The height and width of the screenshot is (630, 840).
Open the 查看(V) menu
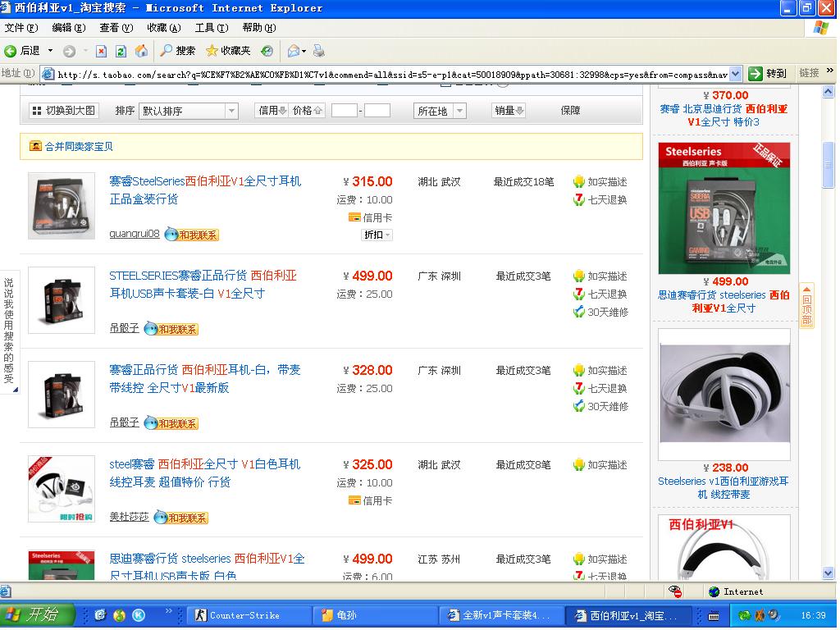(116, 28)
